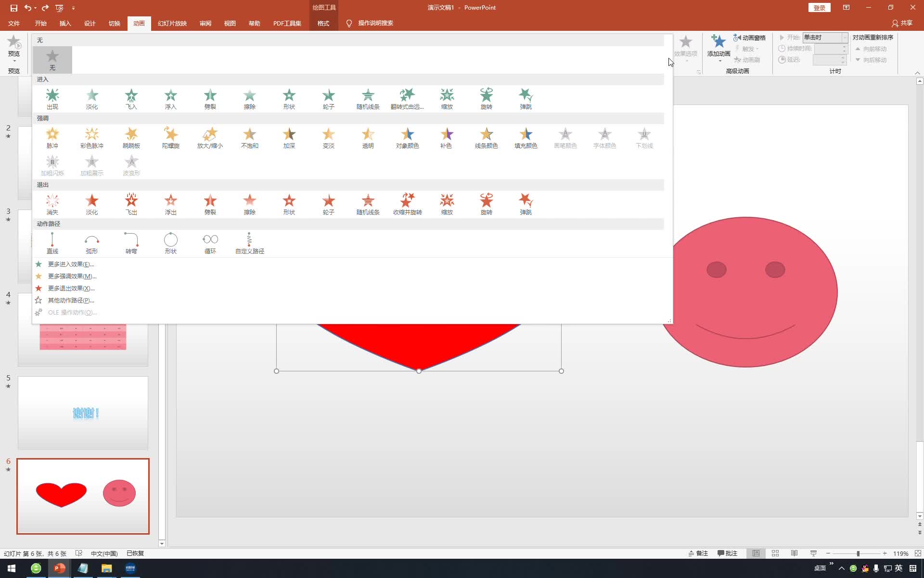Collapse the ribbon with the chevron
The image size is (924, 578).
point(917,72)
